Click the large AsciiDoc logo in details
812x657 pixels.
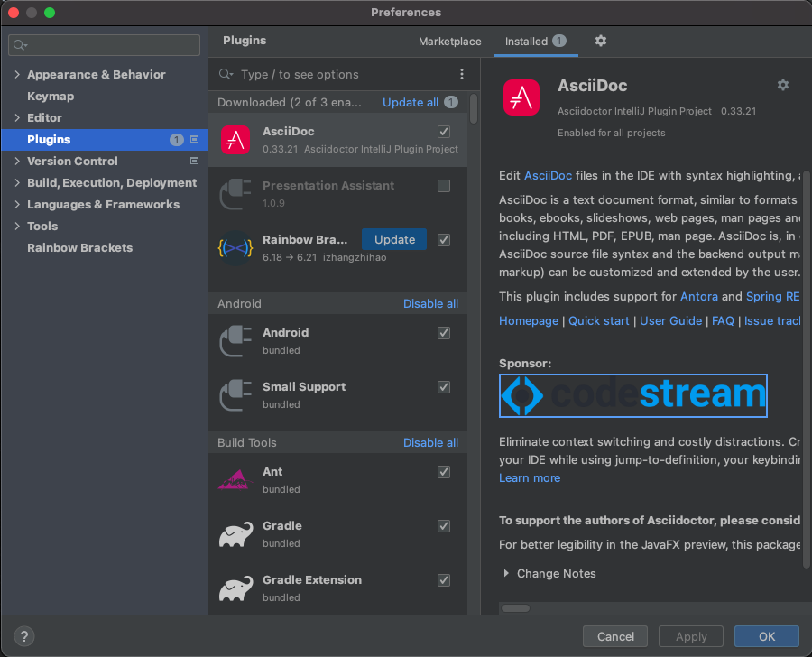[521, 97]
